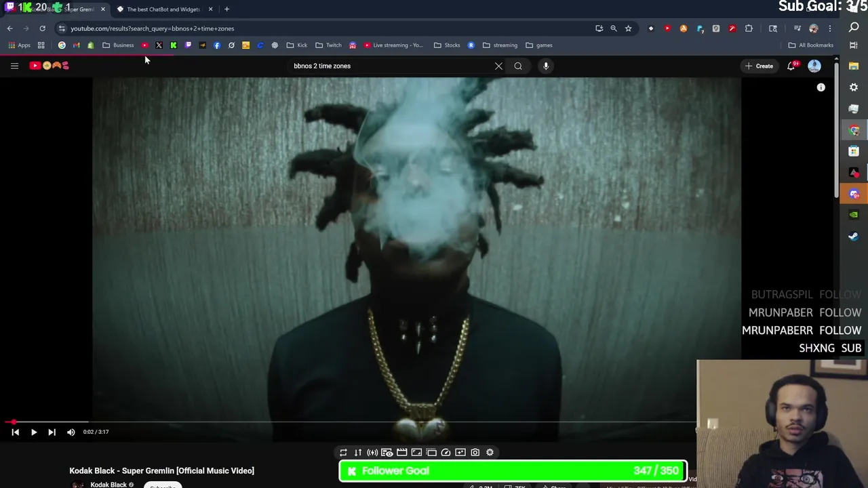
Task: Open the green Kick bookmark icon
Action: pyautogui.click(x=174, y=45)
